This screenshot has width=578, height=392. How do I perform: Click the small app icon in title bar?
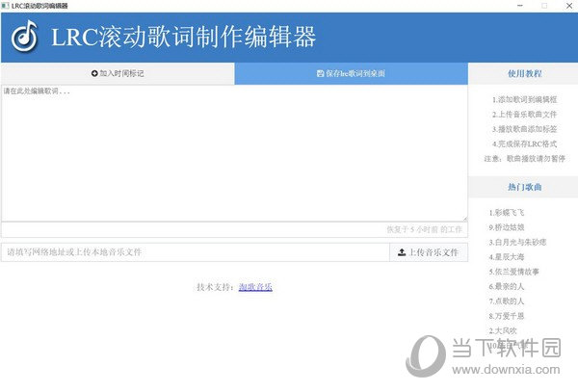point(5,6)
